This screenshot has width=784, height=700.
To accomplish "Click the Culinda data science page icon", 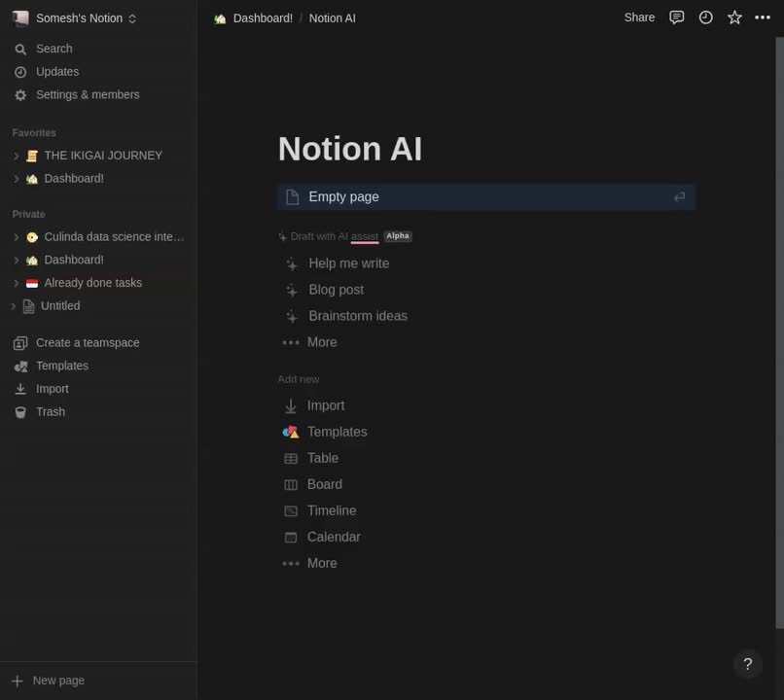I will (x=32, y=237).
